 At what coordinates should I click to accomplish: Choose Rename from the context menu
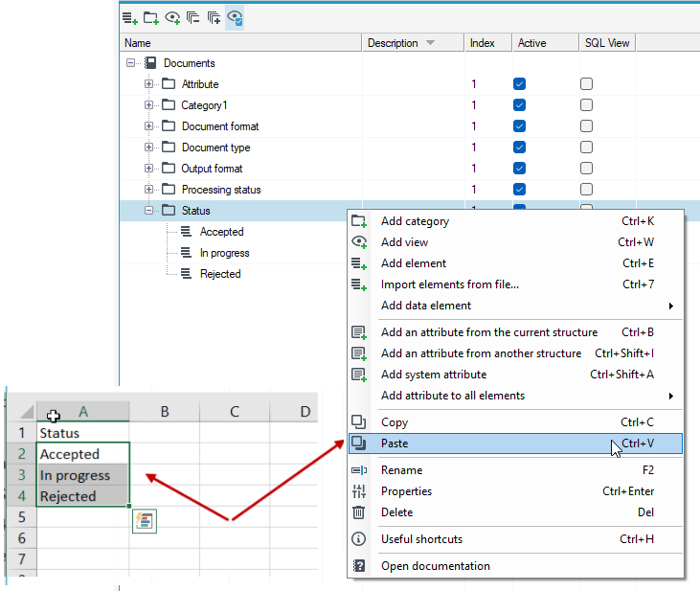coord(515,470)
